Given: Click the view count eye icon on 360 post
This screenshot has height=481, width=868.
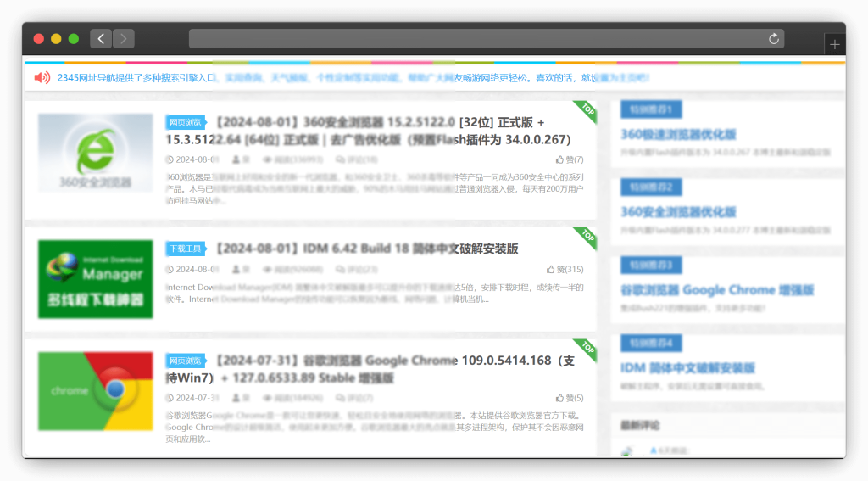Looking at the screenshot, I should coord(267,159).
